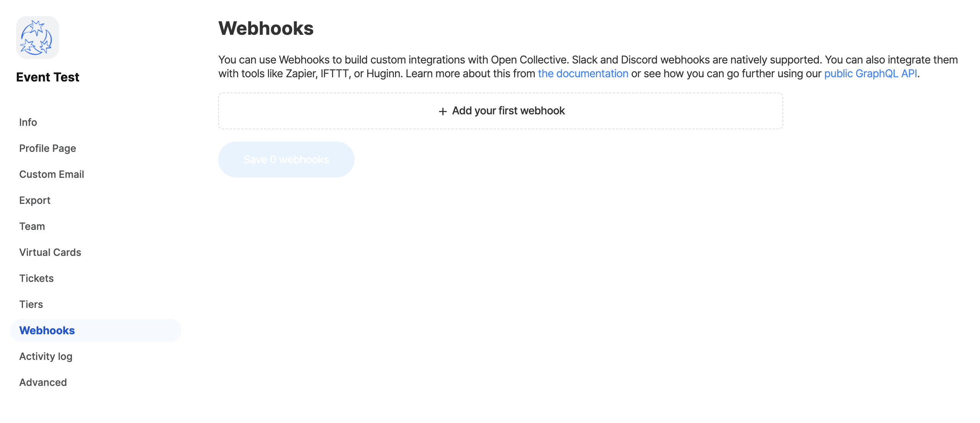View the Activity log section
Viewport: 980px width, 423px height.
[46, 356]
